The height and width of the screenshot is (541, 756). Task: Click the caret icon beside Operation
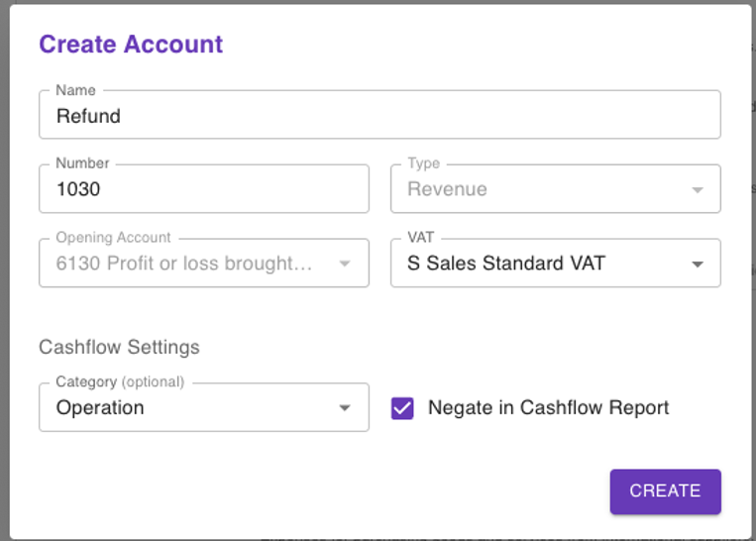(x=345, y=408)
